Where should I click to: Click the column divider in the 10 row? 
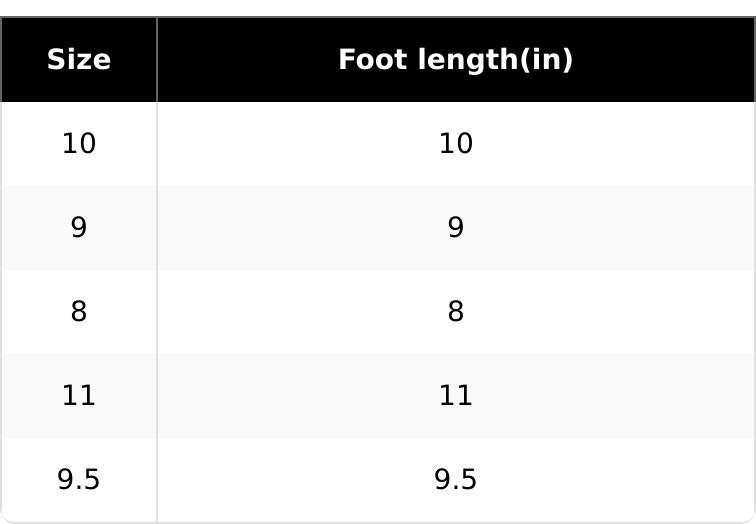coord(157,144)
